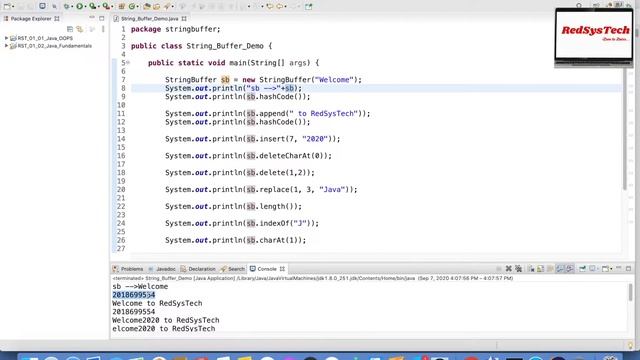Click the Coverage run icon
Image resolution: width=640 pixels, height=360 pixels.
click(93, 6)
